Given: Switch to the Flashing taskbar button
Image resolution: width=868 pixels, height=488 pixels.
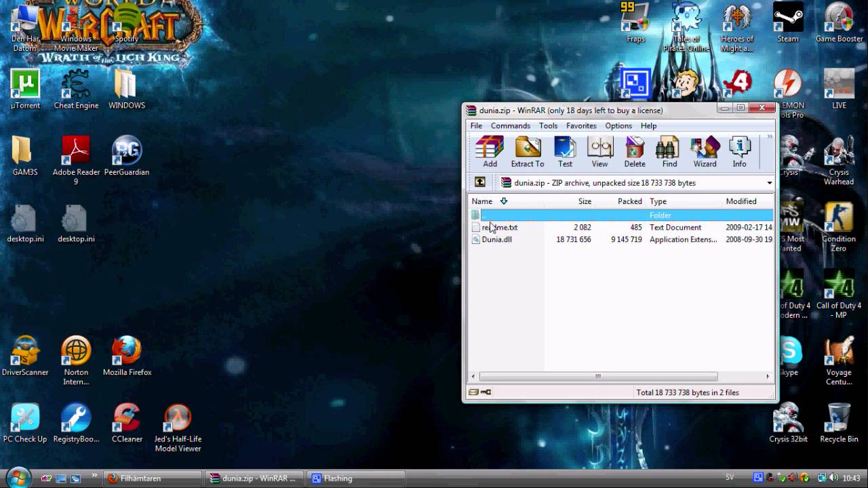Looking at the screenshot, I should pos(356,479).
